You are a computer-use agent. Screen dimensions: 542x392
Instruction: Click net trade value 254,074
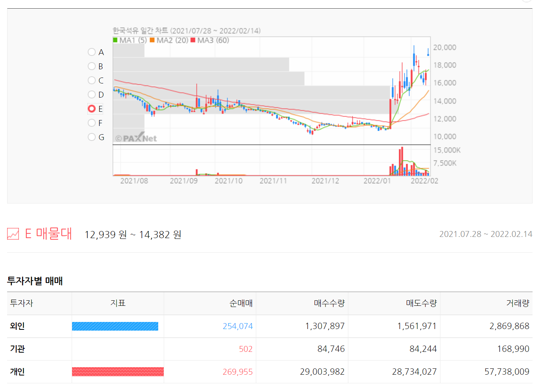click(x=238, y=326)
